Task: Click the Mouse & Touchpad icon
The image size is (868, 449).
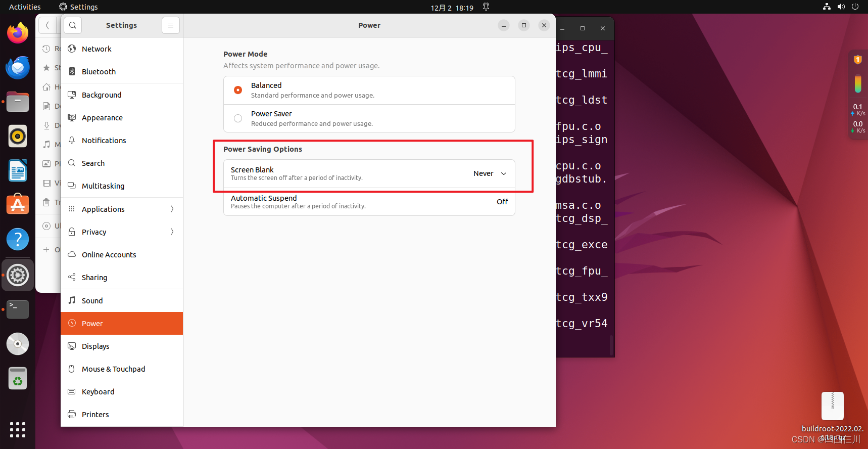Action: point(72,369)
